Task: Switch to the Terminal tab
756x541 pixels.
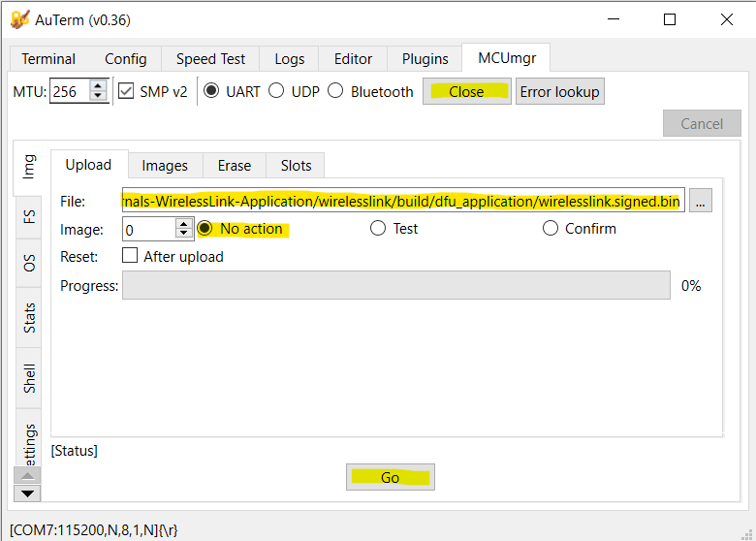Action: 48,59
